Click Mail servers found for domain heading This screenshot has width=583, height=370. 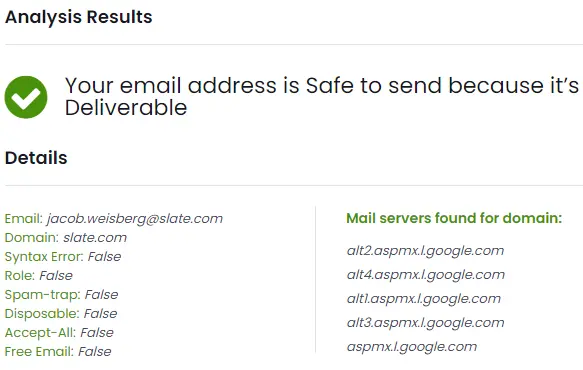click(x=454, y=218)
